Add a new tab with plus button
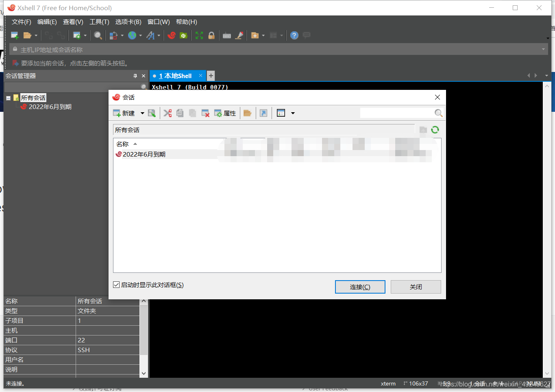555x392 pixels. click(211, 76)
